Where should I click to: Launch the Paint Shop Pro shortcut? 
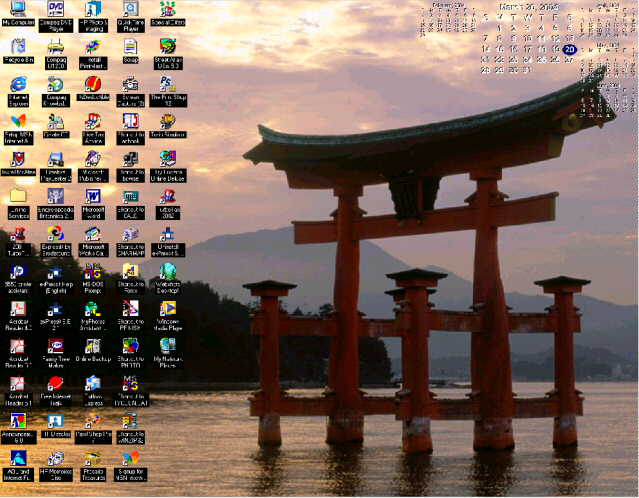point(92,421)
